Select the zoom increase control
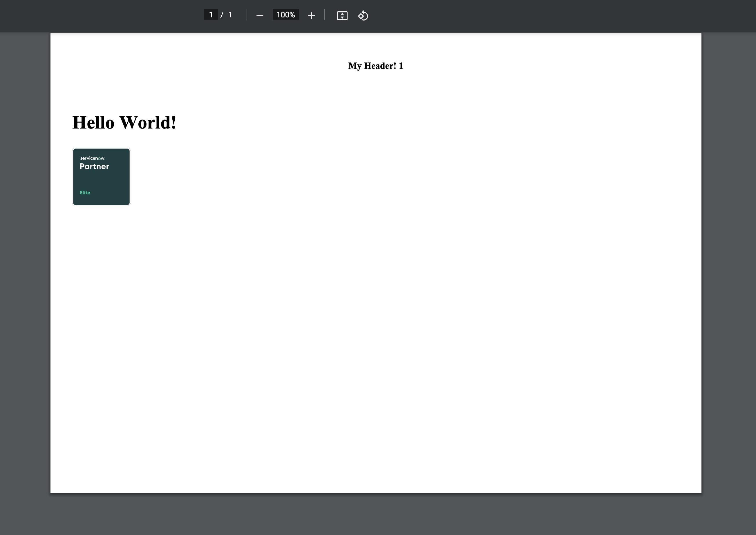This screenshot has width=756, height=535. tap(311, 15)
